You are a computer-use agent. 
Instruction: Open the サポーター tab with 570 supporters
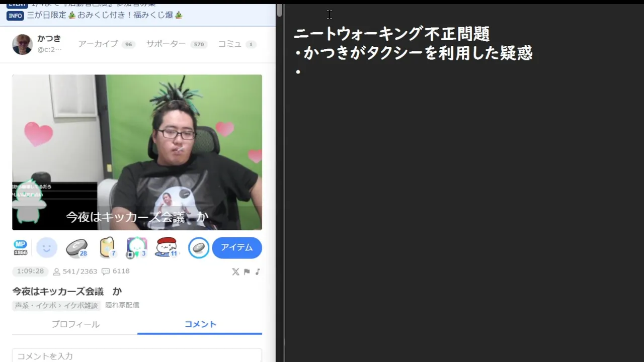[x=176, y=44]
